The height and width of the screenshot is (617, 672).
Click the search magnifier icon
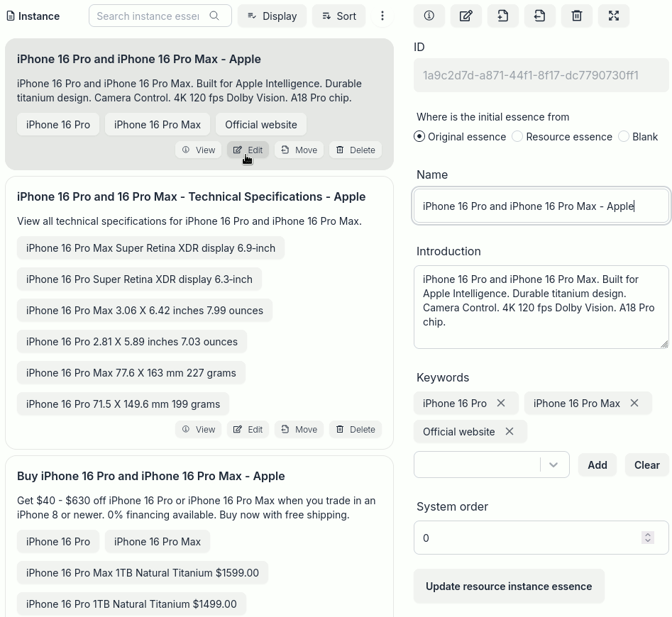tap(214, 16)
